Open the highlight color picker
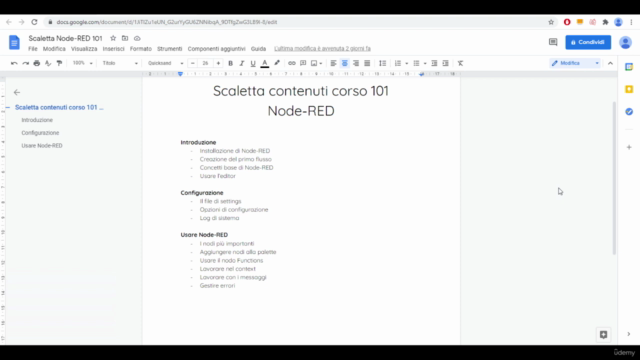This screenshot has height=360, width=640. (x=277, y=63)
